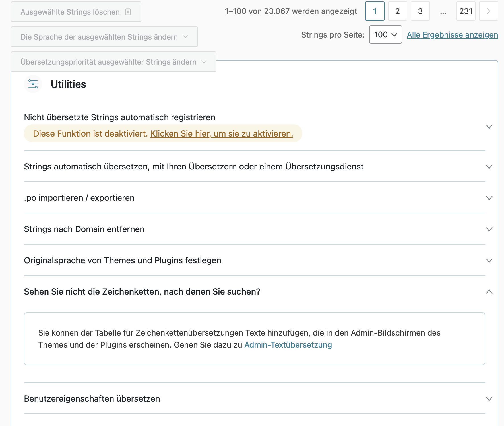
Task: Expand Strings nach Domain entfernen section
Action: pyautogui.click(x=489, y=229)
